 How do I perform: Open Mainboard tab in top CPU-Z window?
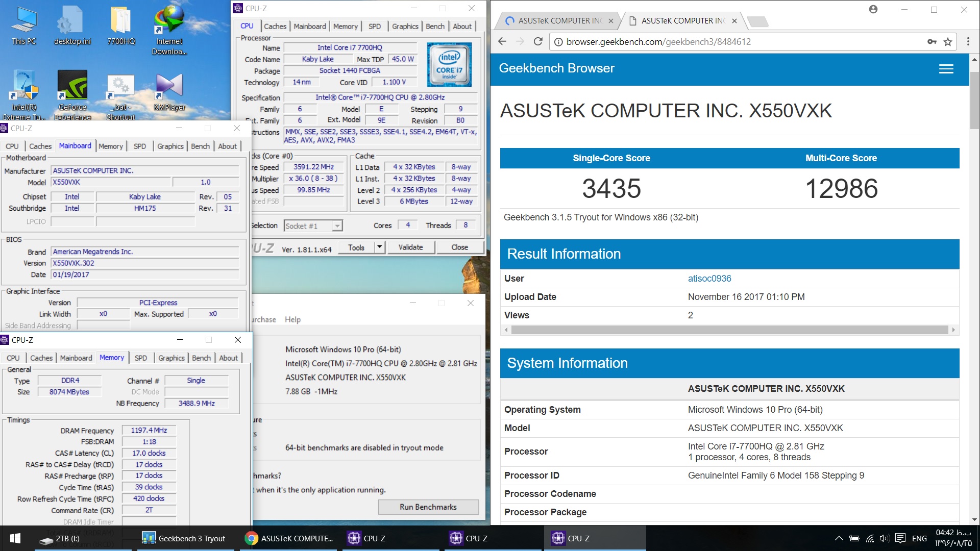tap(310, 27)
